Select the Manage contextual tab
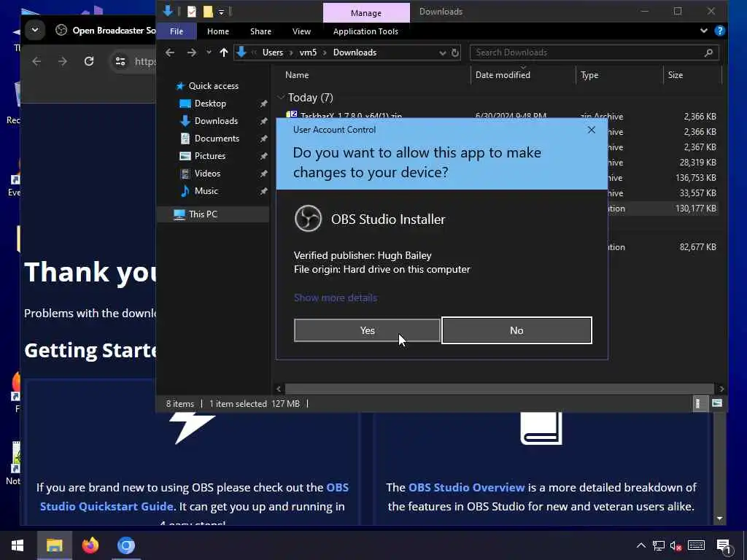This screenshot has width=747, height=560. (366, 13)
